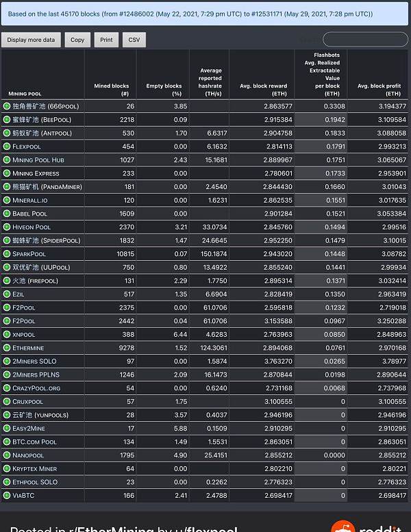Click plus icon beside 2Miners SOLO

pos(7,362)
